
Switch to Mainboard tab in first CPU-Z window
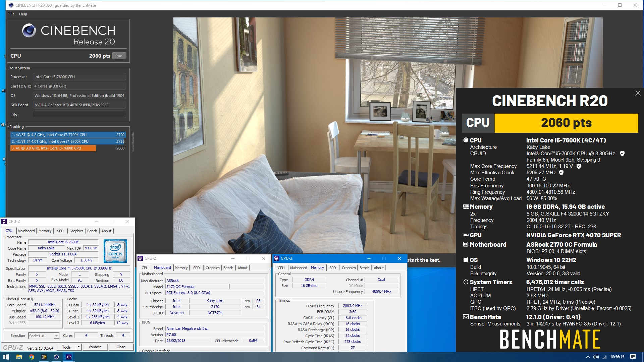coord(26,231)
